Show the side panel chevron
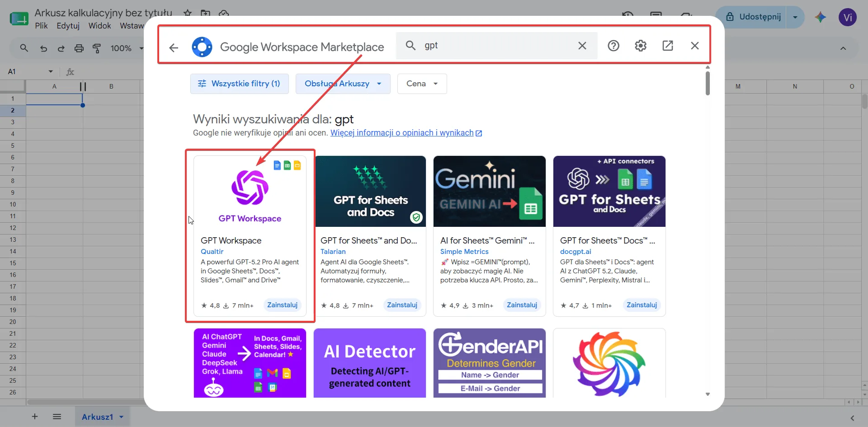 click(852, 418)
